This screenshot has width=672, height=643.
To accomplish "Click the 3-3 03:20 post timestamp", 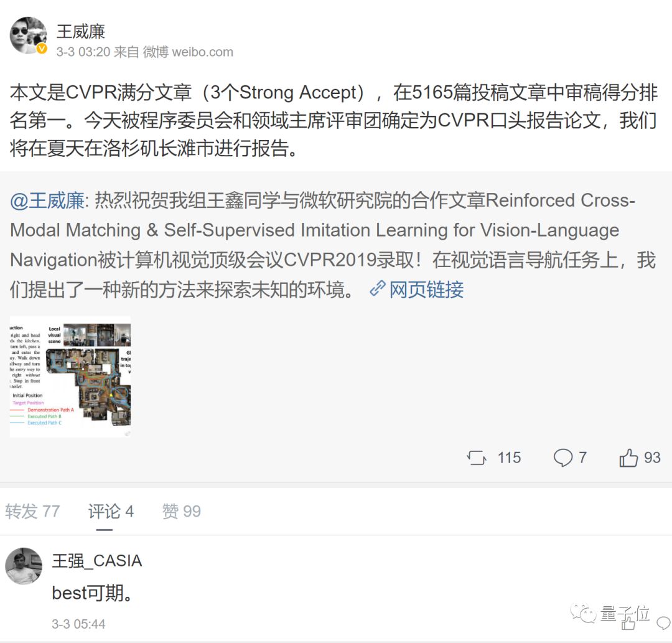I will 83,52.
